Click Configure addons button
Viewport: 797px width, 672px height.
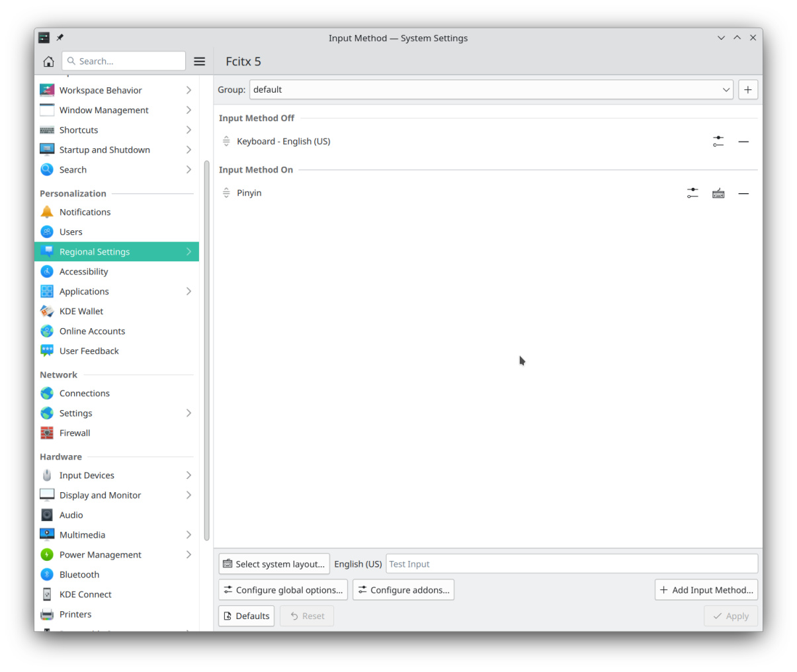pyautogui.click(x=403, y=590)
